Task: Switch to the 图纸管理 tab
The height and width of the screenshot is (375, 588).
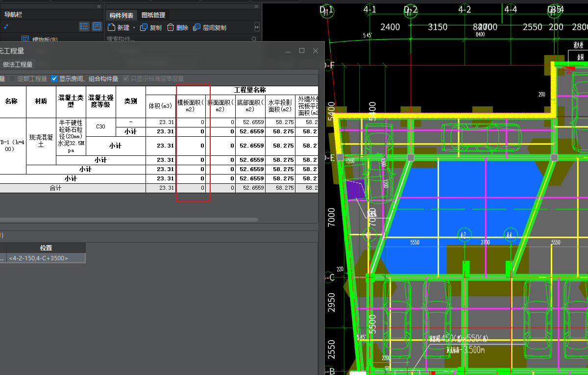Action: (x=153, y=15)
